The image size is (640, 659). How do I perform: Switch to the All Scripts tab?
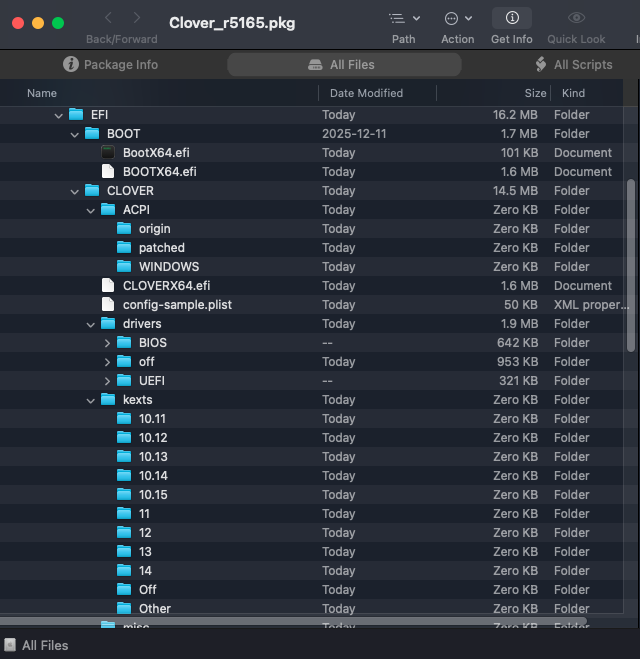point(574,64)
